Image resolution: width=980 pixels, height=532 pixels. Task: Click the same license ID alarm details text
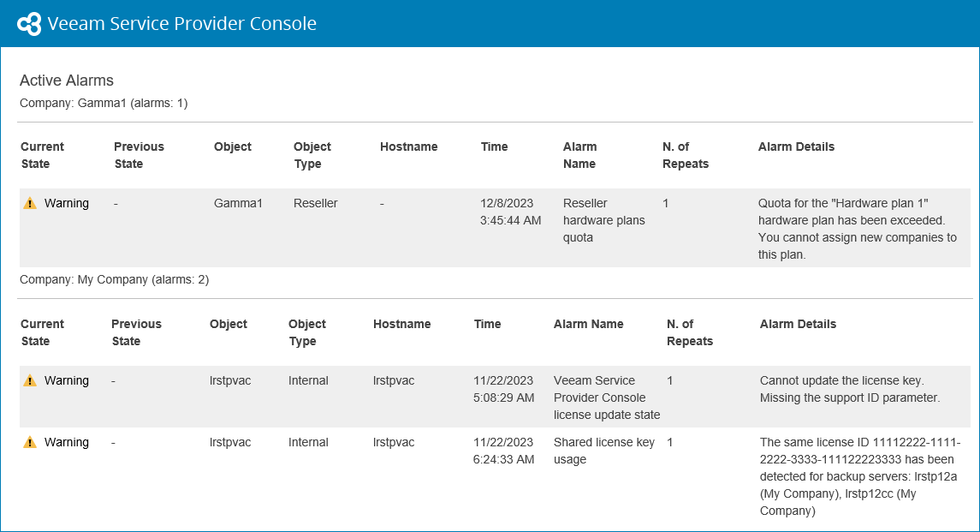point(859,476)
